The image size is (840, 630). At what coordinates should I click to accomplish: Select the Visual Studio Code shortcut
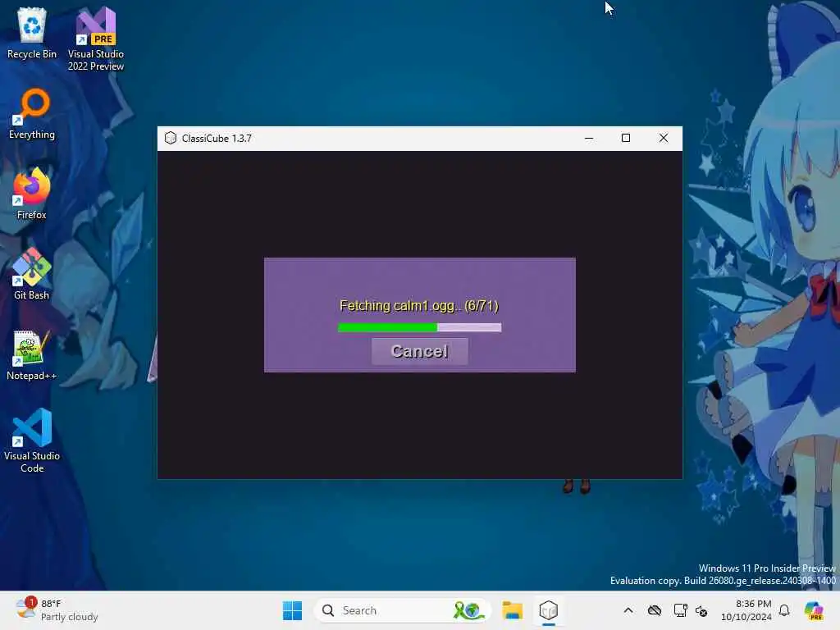coord(32,441)
